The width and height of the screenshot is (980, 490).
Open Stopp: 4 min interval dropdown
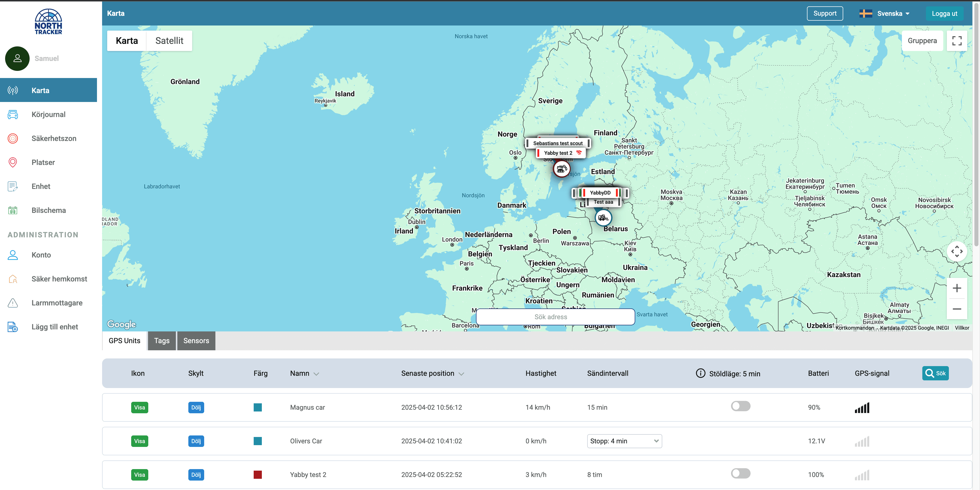pyautogui.click(x=624, y=441)
